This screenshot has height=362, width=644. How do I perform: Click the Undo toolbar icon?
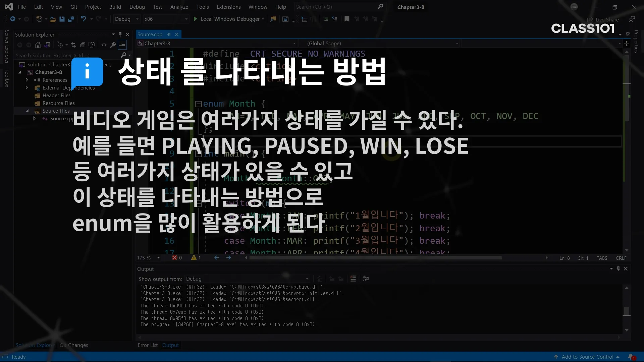tap(83, 19)
